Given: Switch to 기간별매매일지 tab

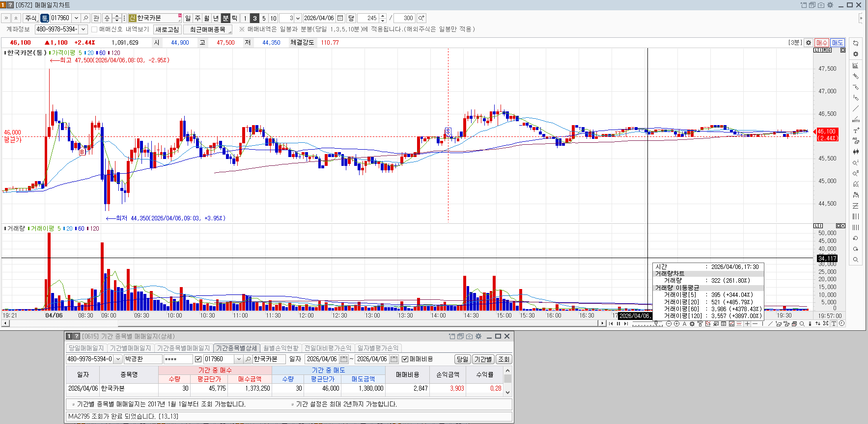Looking at the screenshot, I should (x=130, y=348).
